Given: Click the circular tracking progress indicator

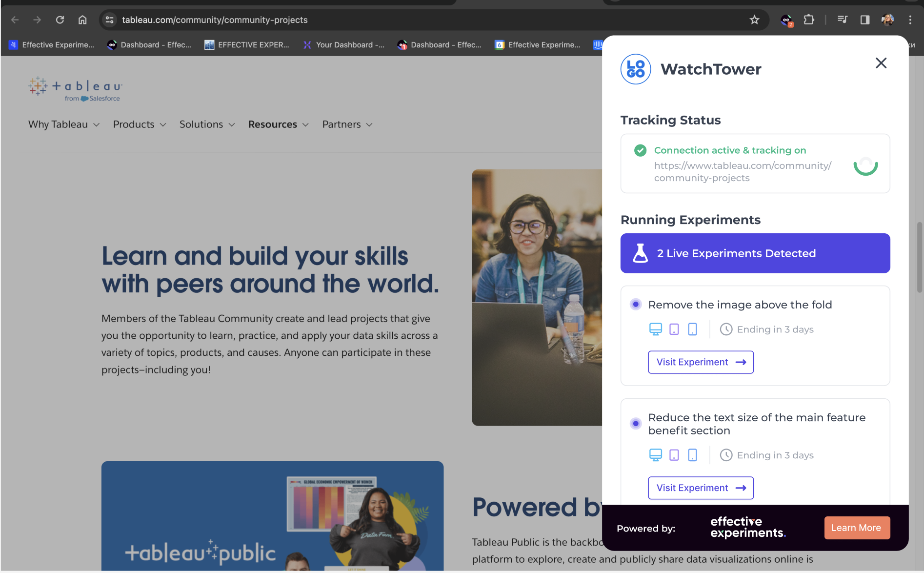Looking at the screenshot, I should pyautogui.click(x=865, y=166).
